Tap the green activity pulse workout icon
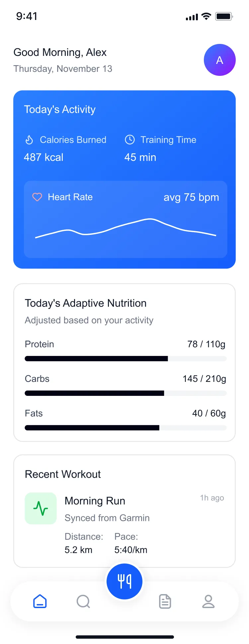The image size is (249, 644). click(41, 508)
